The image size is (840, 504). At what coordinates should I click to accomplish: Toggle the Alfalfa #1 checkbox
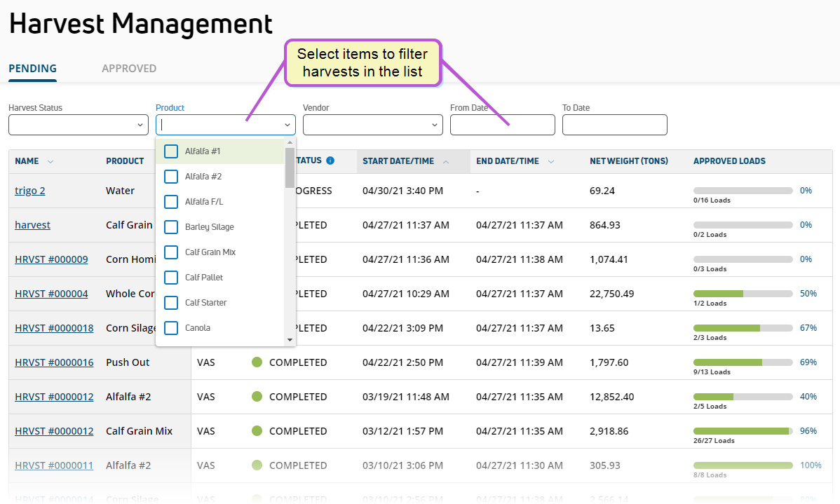171,151
